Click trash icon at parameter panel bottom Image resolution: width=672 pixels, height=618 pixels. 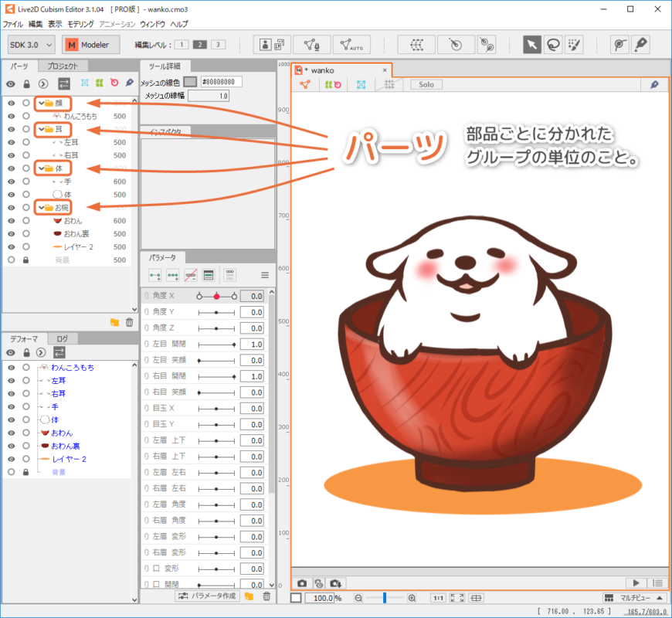[266, 596]
